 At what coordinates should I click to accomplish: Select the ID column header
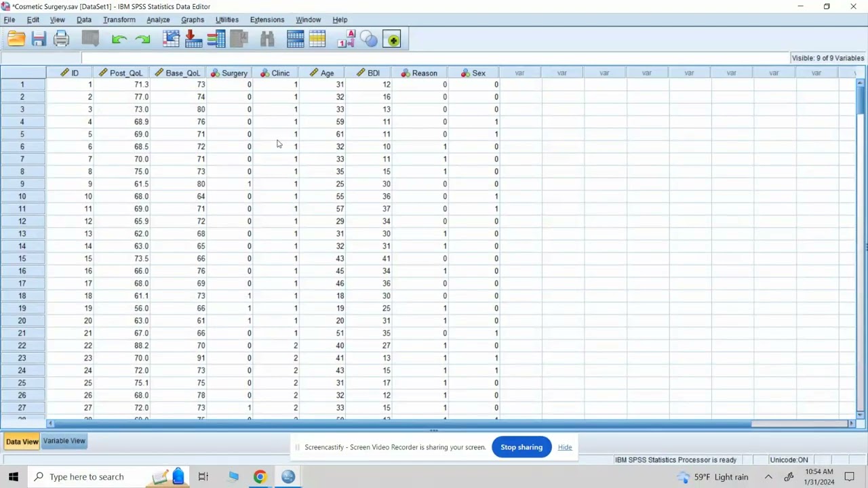(x=70, y=73)
